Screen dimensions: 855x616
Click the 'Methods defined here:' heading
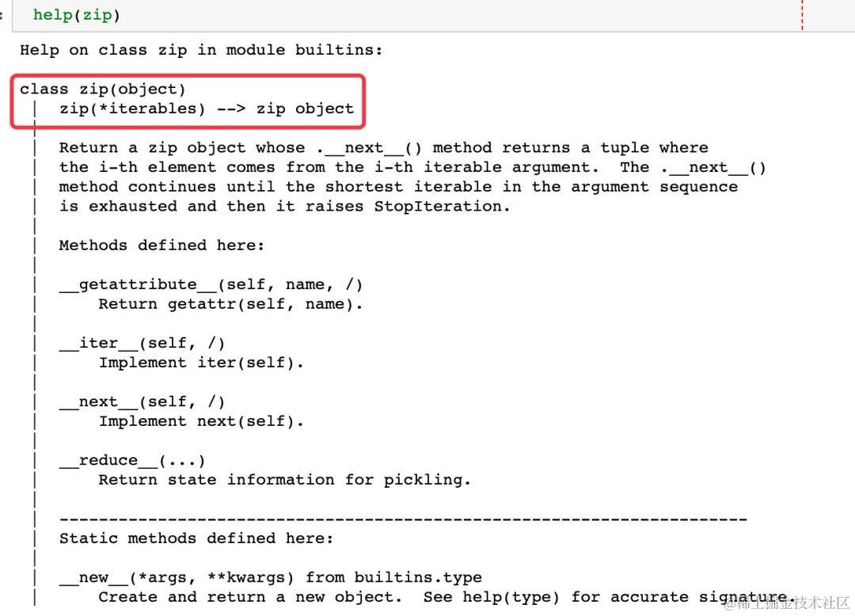tap(161, 245)
